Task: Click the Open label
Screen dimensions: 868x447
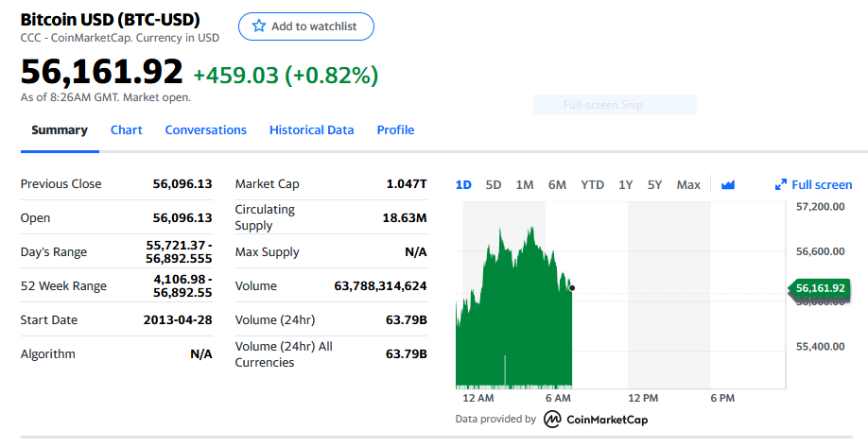Action: tap(35, 218)
